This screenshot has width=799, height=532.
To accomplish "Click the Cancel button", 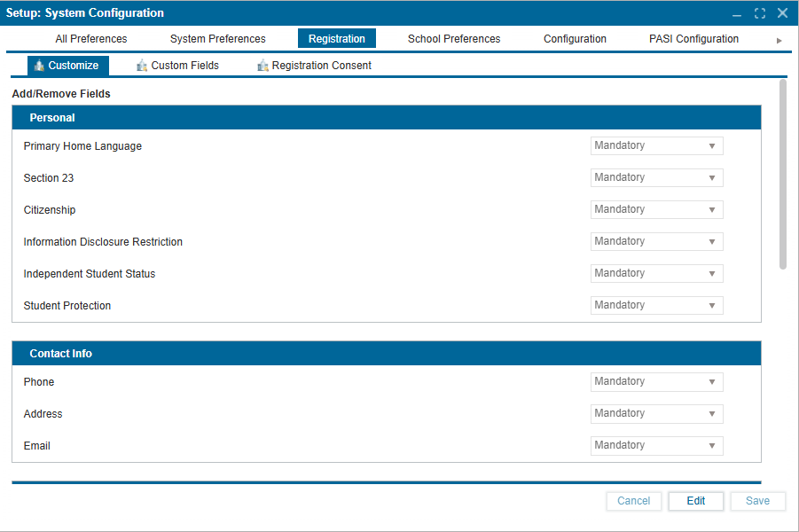I will [x=633, y=501].
